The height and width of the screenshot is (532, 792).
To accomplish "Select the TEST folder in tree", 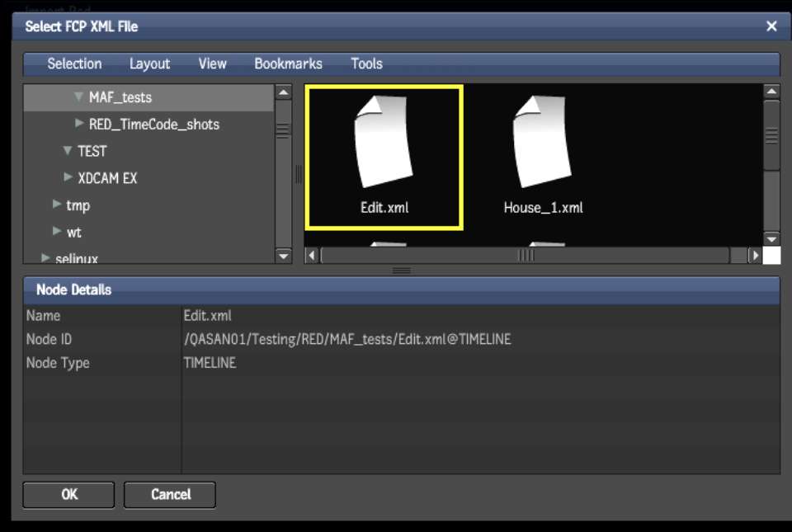I will (x=92, y=151).
